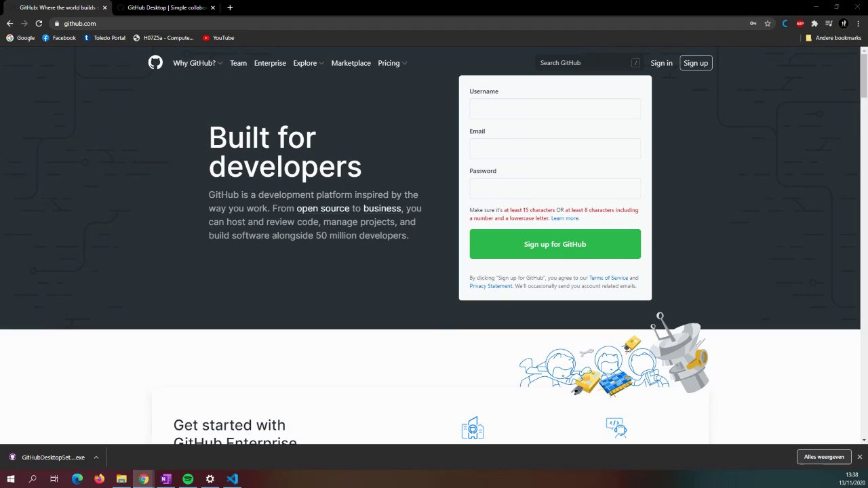Open the Enterprise menu item
The image size is (868, 488).
(x=270, y=63)
